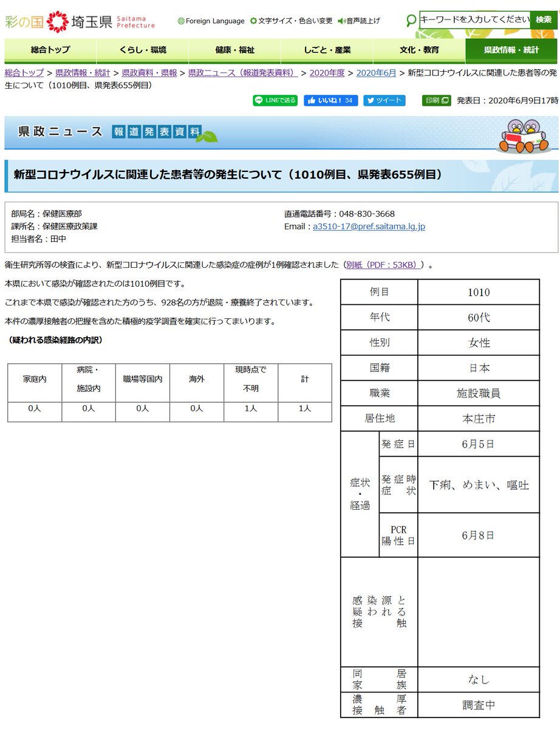Click the 検索 search button
This screenshot has width=560, height=729.
544,19
